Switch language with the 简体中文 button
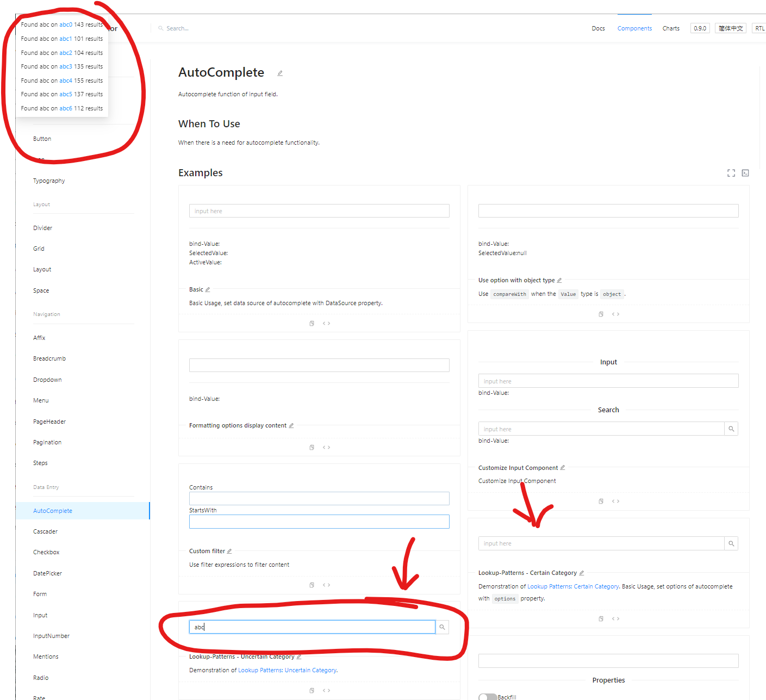 coord(731,28)
